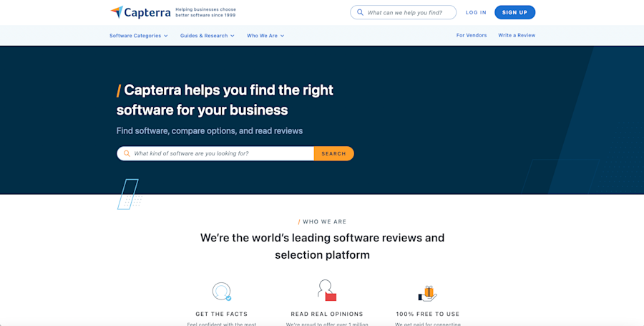Select the '100% FREE TO USE' label
Image resolution: width=644 pixels, height=326 pixels.
tap(428, 314)
